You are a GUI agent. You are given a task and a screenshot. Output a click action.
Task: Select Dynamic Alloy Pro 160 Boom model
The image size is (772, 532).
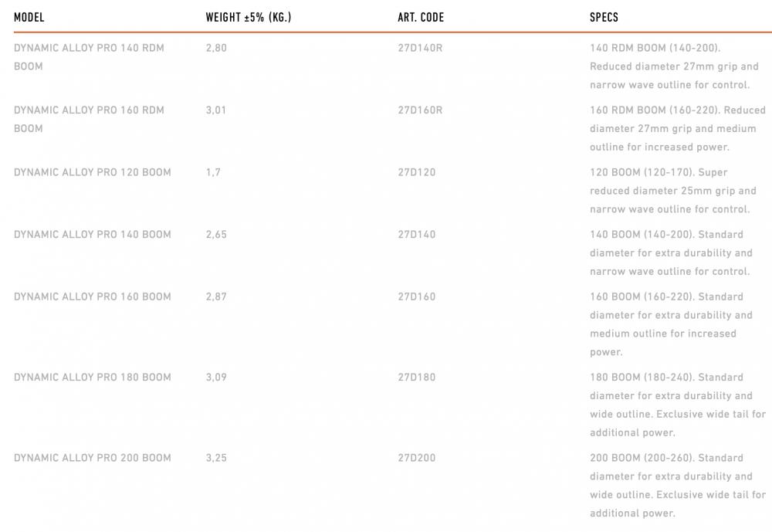point(93,296)
